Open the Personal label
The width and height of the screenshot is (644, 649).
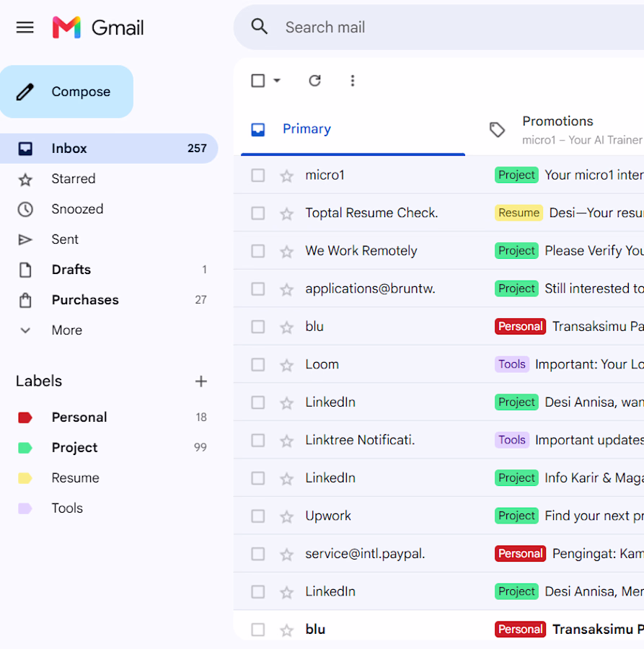(109, 418)
